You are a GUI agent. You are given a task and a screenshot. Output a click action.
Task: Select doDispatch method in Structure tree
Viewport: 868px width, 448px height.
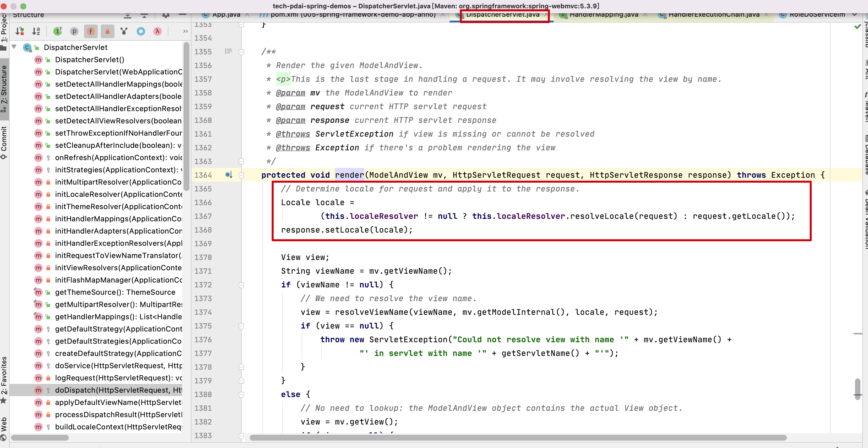(x=118, y=390)
